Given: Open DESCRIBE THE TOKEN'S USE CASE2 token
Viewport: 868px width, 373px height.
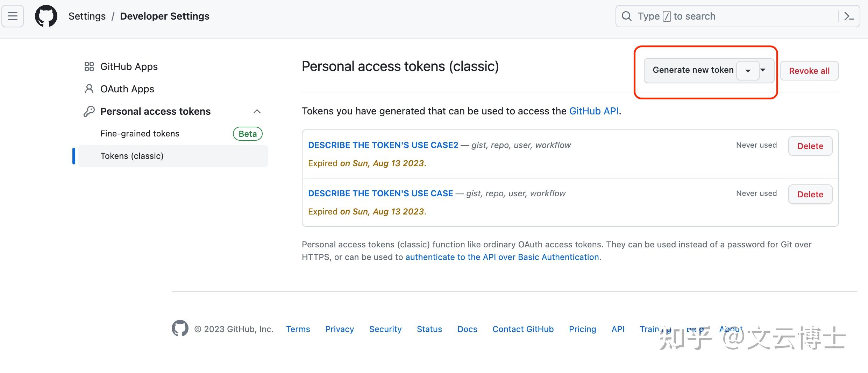Looking at the screenshot, I should (x=383, y=145).
